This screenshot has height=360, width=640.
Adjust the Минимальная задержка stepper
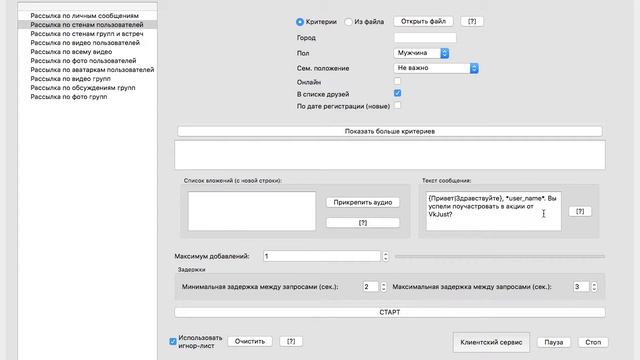tap(383, 287)
